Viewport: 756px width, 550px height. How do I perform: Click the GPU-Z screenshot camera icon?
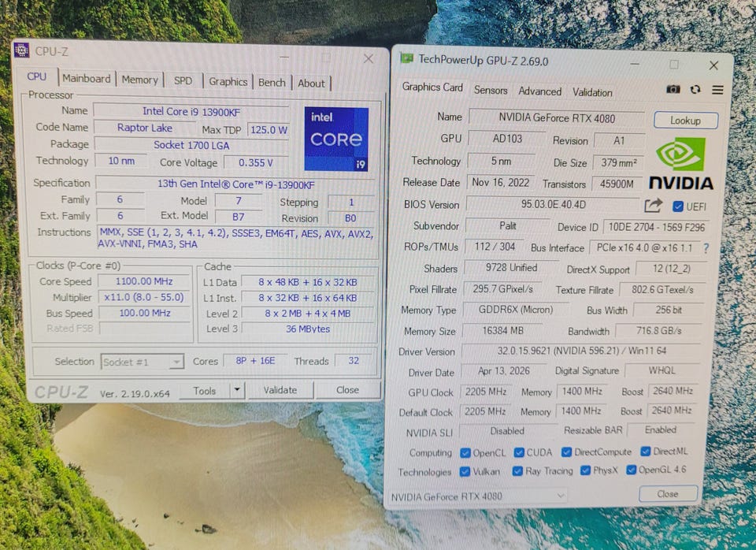(673, 89)
